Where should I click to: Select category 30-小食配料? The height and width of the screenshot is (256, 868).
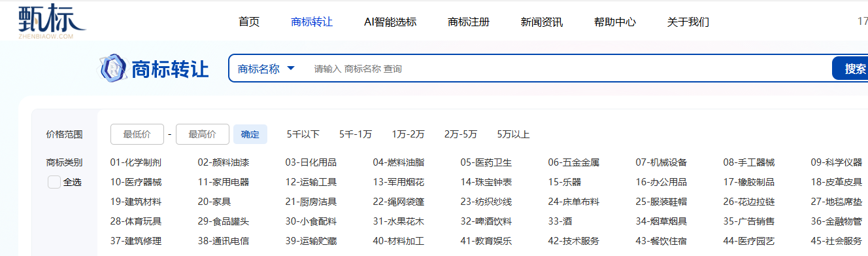pos(311,221)
